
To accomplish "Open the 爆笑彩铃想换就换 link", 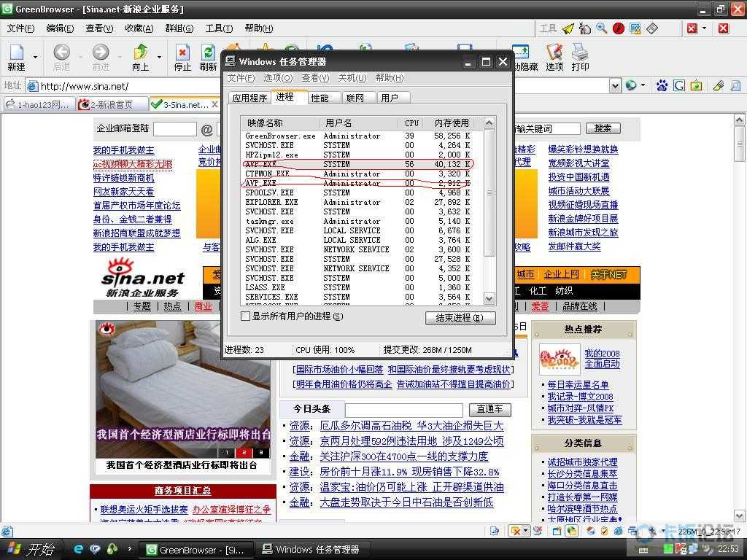I will 583,149.
